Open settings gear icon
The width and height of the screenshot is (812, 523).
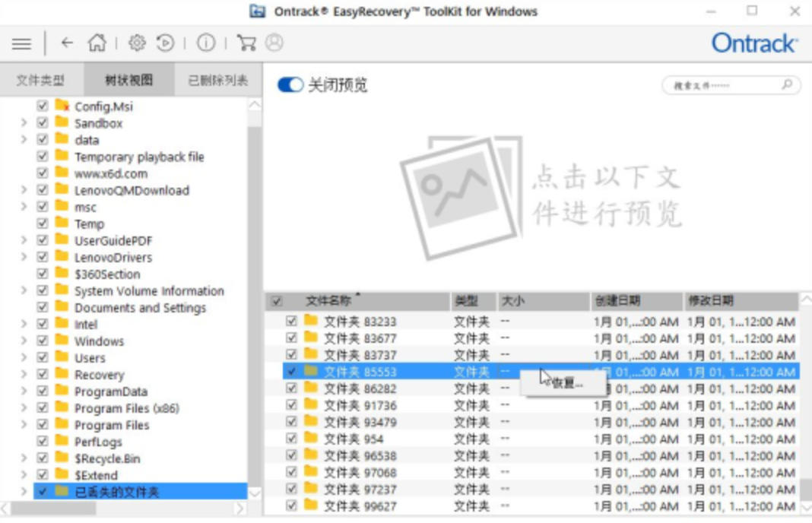pyautogui.click(x=137, y=43)
